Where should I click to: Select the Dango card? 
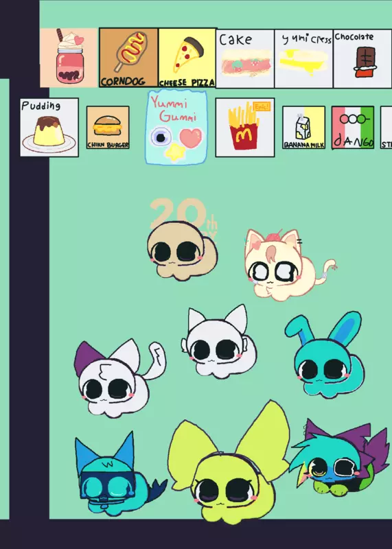(353, 128)
